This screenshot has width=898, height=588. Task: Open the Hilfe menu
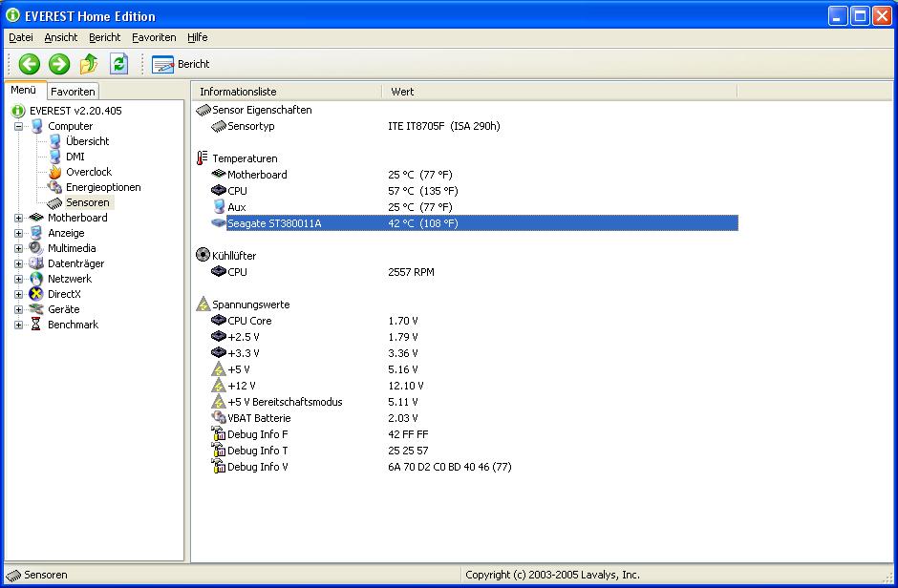tap(197, 37)
